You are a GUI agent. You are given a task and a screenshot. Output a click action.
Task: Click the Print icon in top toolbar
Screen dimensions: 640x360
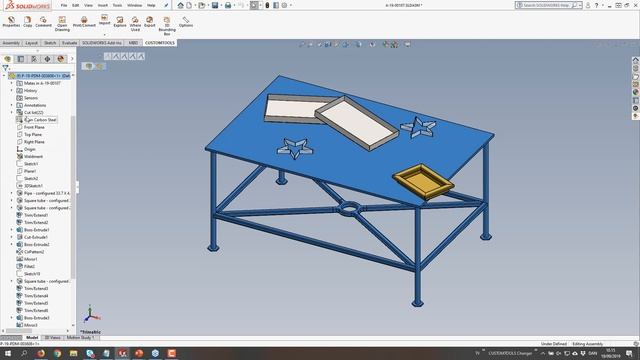point(228,5)
